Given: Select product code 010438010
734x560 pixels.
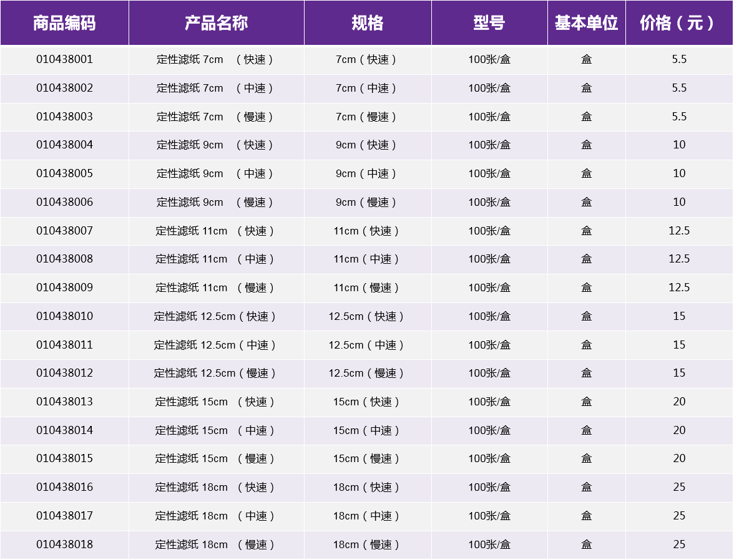Looking at the screenshot, I should coord(65,316).
